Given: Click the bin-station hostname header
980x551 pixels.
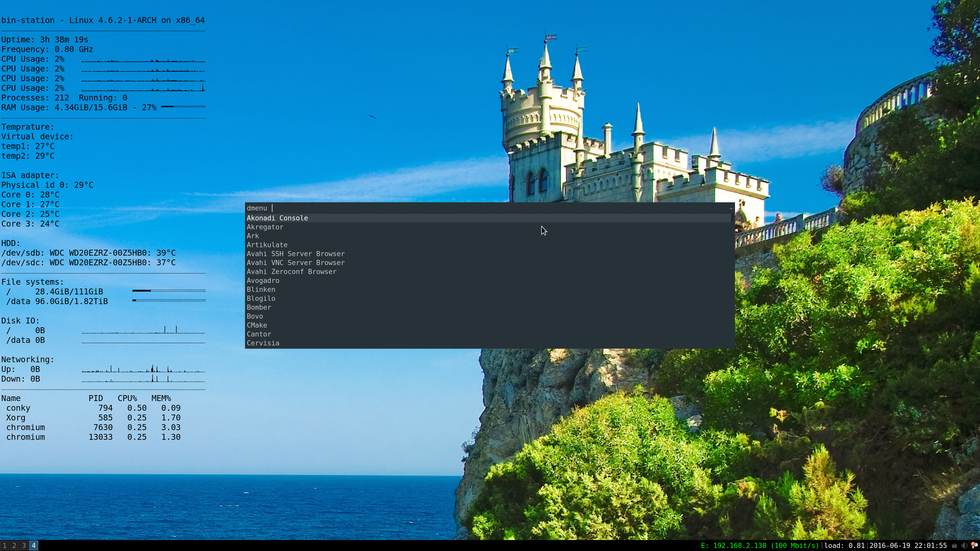Looking at the screenshot, I should (103, 20).
